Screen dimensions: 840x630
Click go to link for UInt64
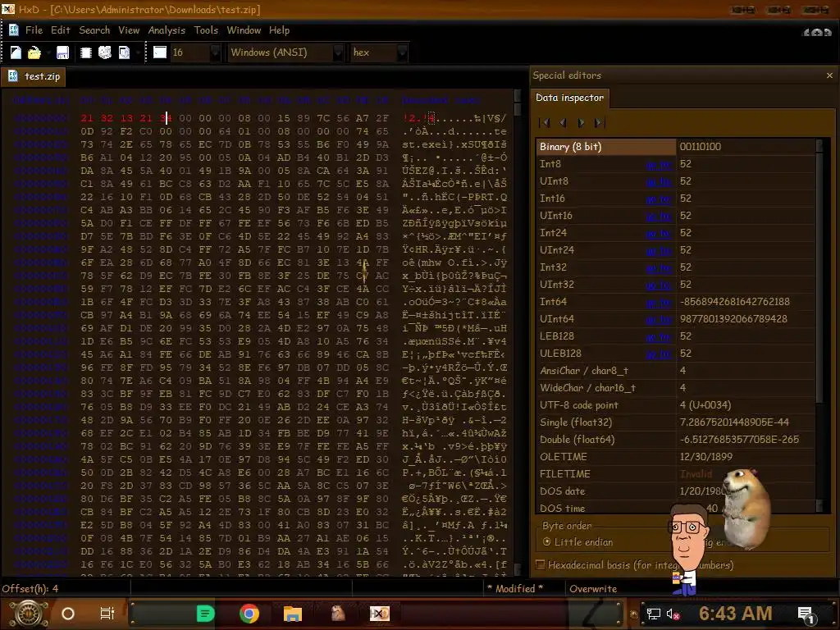pyautogui.click(x=659, y=319)
